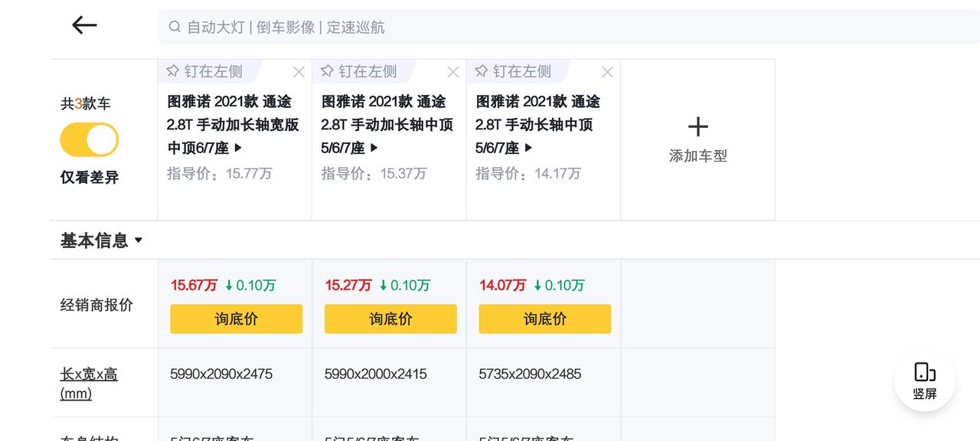Click dealer price 14.07万
Screen dimensions: 980x441
coord(502,285)
